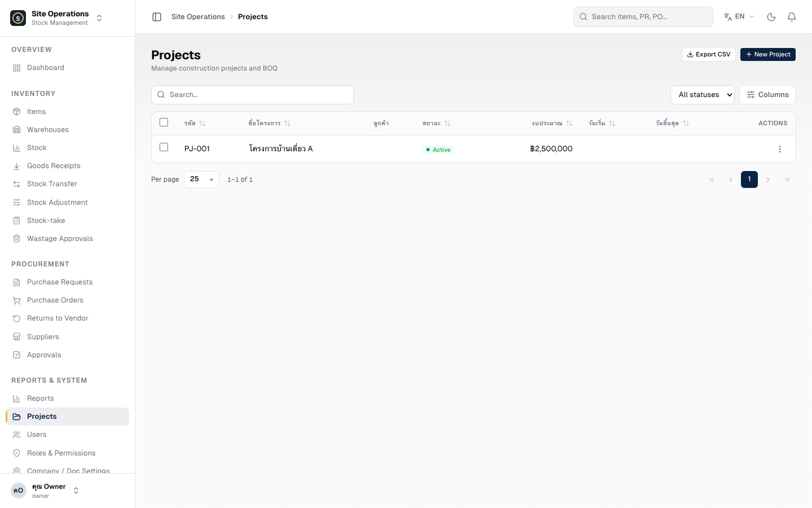This screenshot has width=812, height=508.
Task: Toggle the sidebar panel icon
Action: 157,17
